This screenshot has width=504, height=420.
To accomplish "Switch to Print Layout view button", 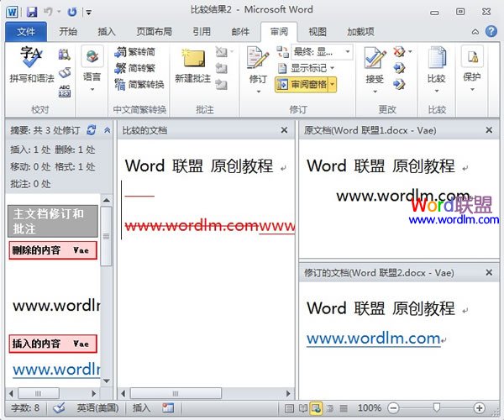I will pos(289,408).
